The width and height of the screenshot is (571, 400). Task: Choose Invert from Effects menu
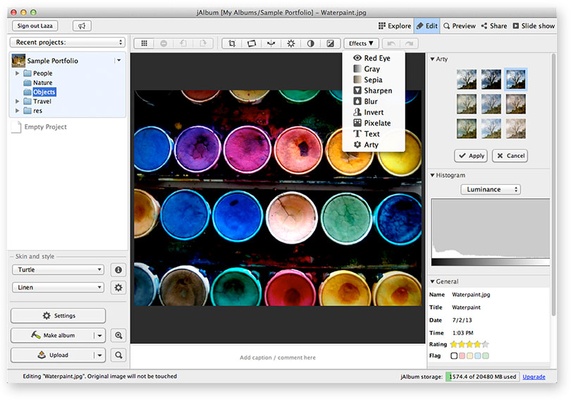pyautogui.click(x=373, y=112)
